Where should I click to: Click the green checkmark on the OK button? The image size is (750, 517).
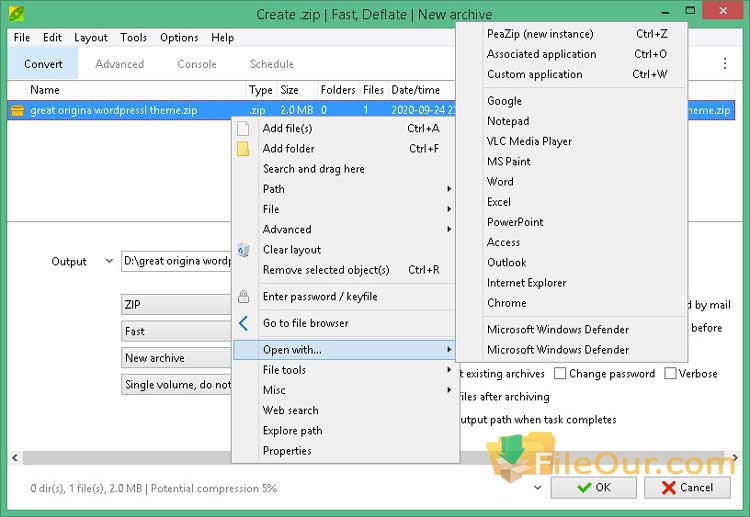584,487
